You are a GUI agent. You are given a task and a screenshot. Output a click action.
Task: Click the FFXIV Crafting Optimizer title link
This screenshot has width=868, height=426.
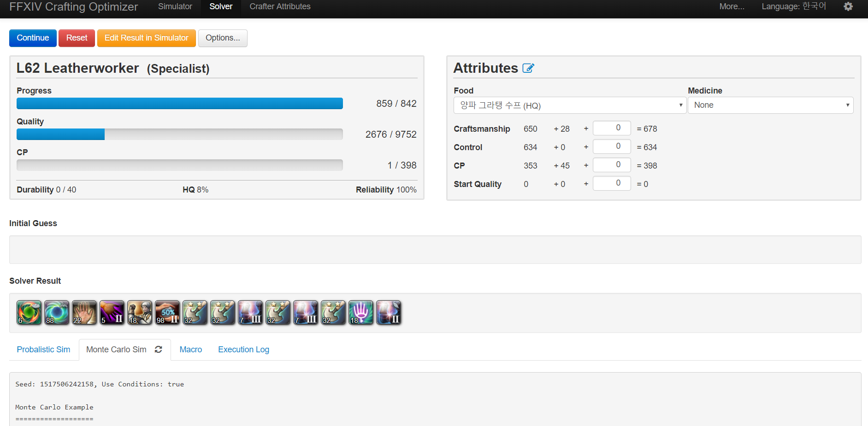click(x=74, y=6)
